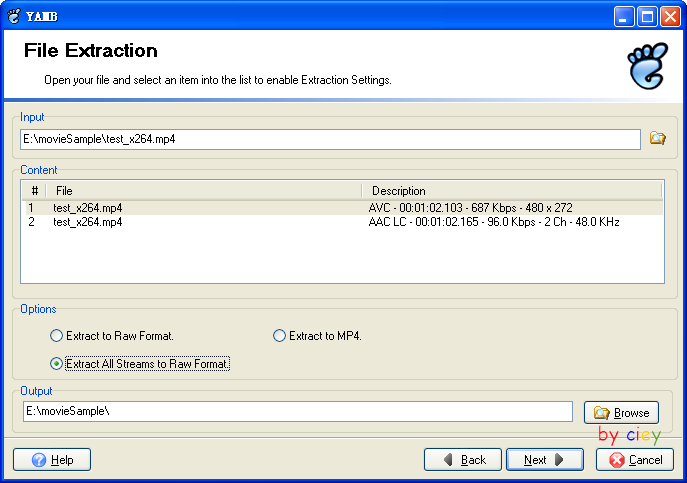Click the # column header

pyautogui.click(x=34, y=190)
